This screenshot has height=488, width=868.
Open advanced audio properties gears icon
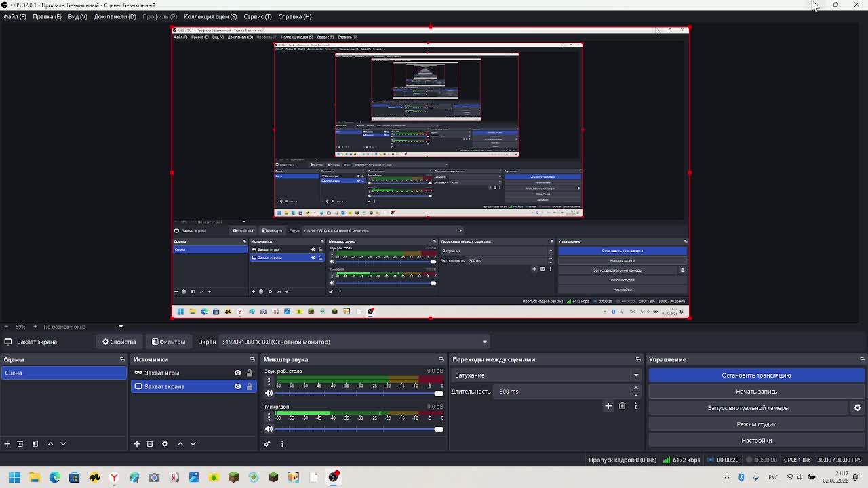(267, 444)
